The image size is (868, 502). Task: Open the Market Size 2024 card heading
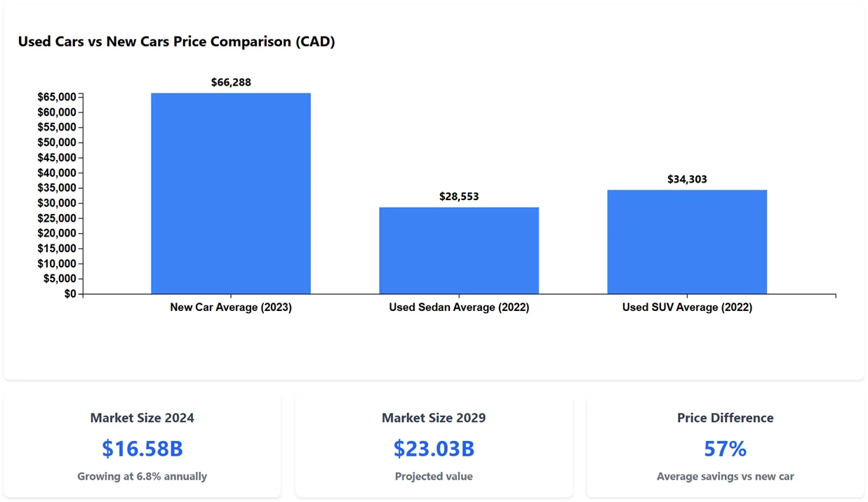tap(142, 418)
